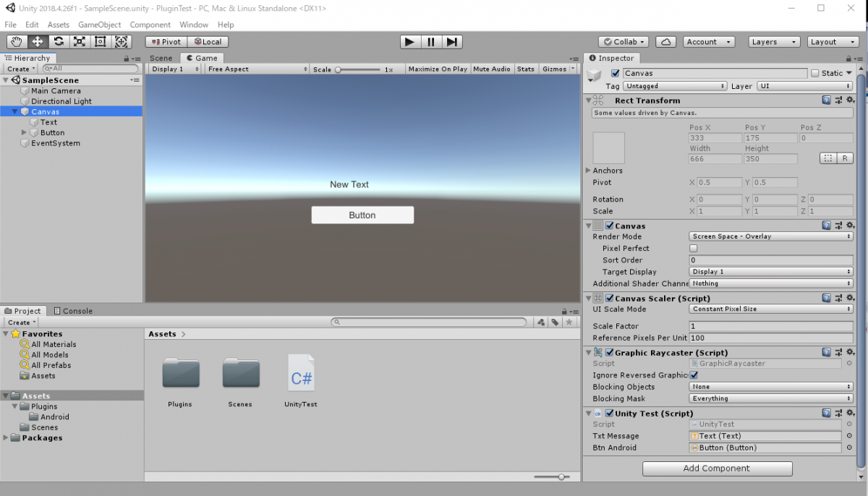
Task: Open the GameObject menu
Action: 99,24
